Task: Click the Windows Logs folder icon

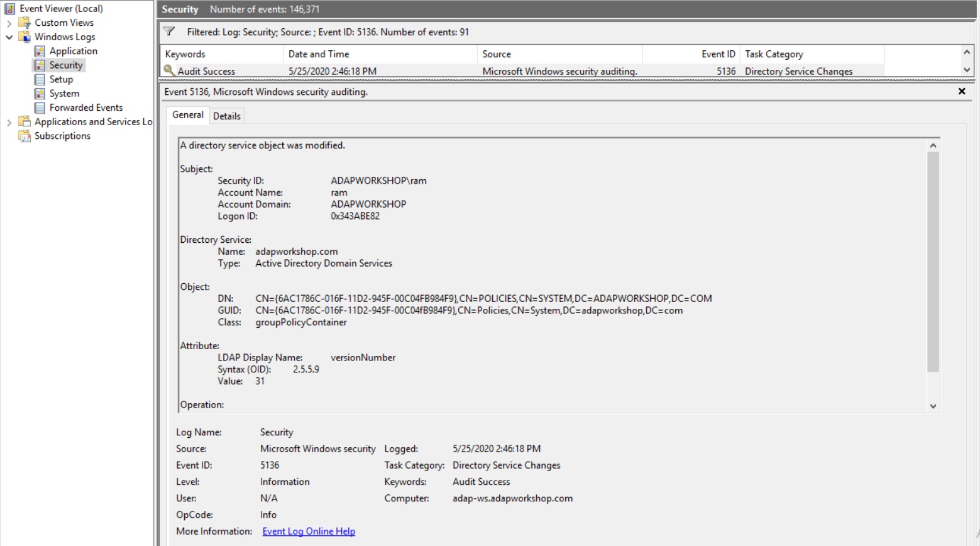Action: click(x=25, y=37)
